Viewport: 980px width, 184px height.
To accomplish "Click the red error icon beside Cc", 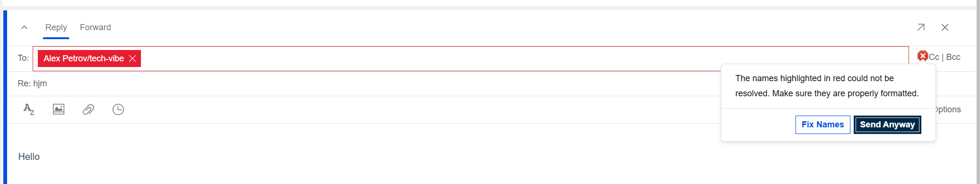I will coord(922,56).
